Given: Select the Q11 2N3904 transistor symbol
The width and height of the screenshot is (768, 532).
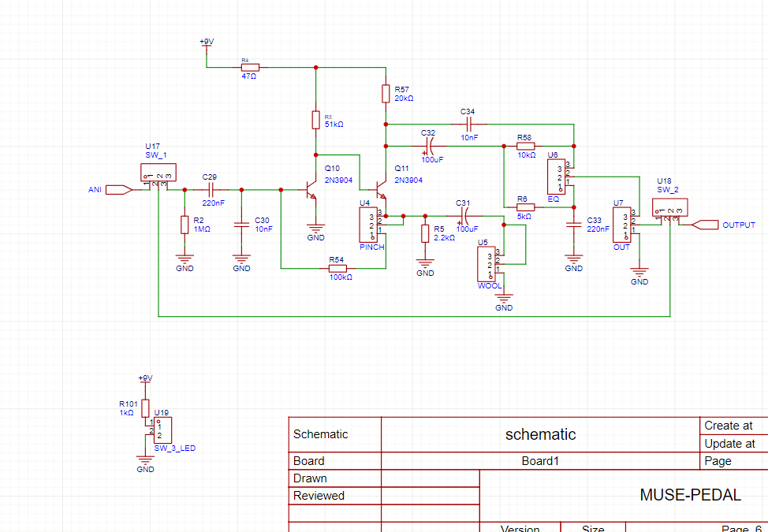Looking at the screenshot, I should pyautogui.click(x=381, y=191).
